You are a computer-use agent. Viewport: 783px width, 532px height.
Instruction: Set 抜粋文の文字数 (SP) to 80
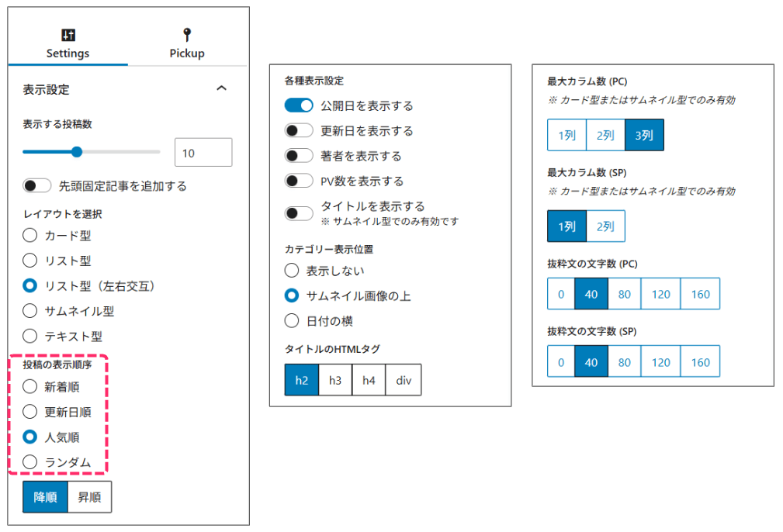[x=624, y=362]
